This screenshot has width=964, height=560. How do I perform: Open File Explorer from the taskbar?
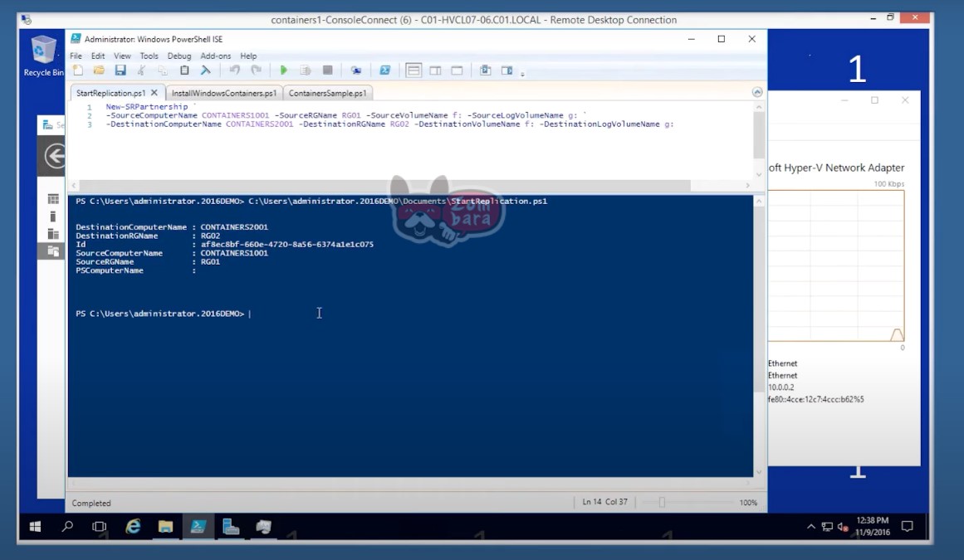165,527
